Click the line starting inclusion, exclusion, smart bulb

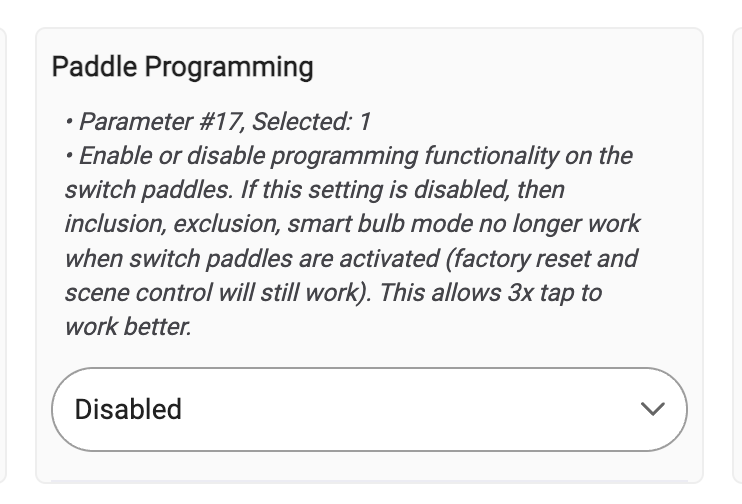click(x=353, y=224)
